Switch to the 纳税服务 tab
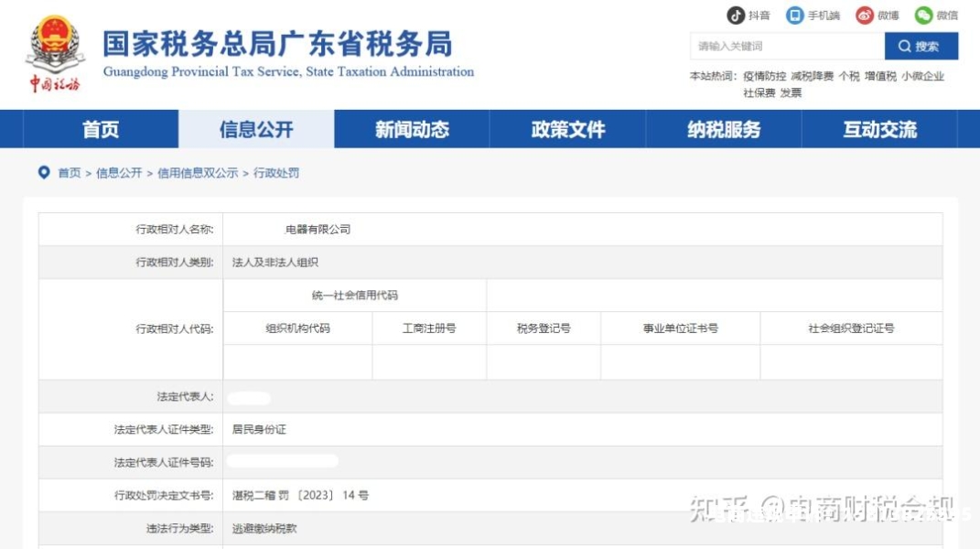The height and width of the screenshot is (549, 980). [724, 130]
